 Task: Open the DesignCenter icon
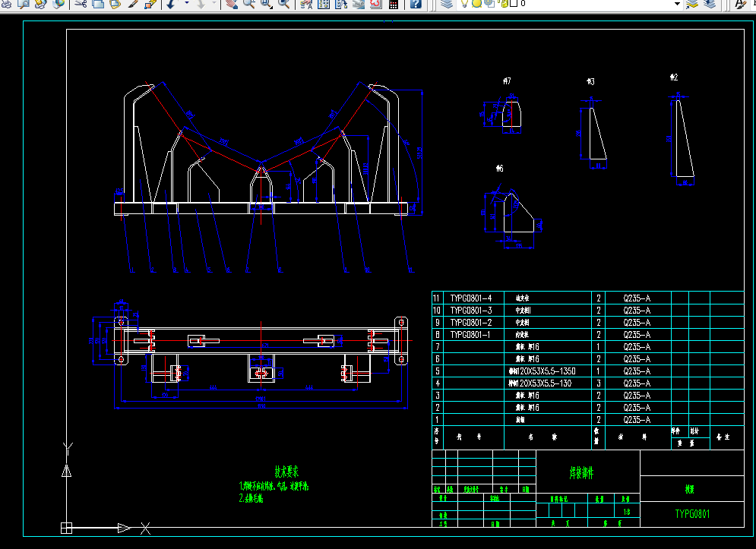324,4
